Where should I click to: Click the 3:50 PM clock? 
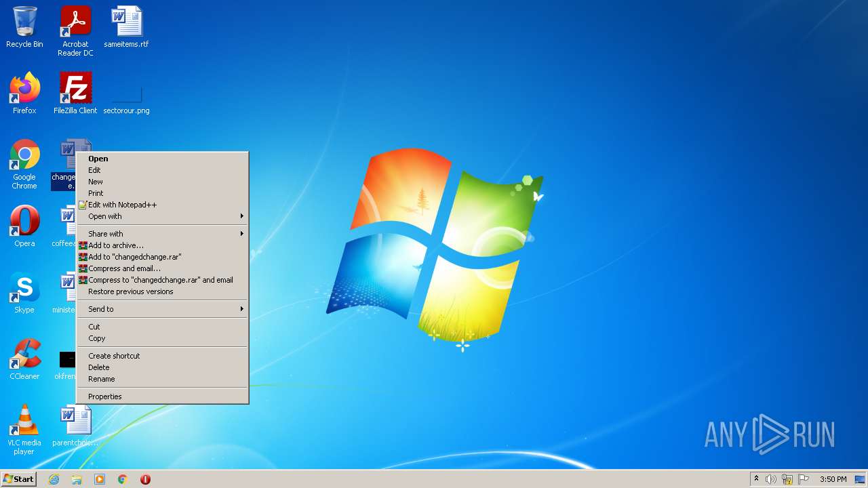tap(833, 479)
